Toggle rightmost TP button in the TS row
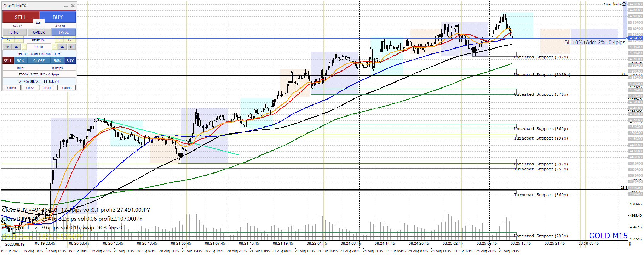644x255 pixels. tap(71, 47)
